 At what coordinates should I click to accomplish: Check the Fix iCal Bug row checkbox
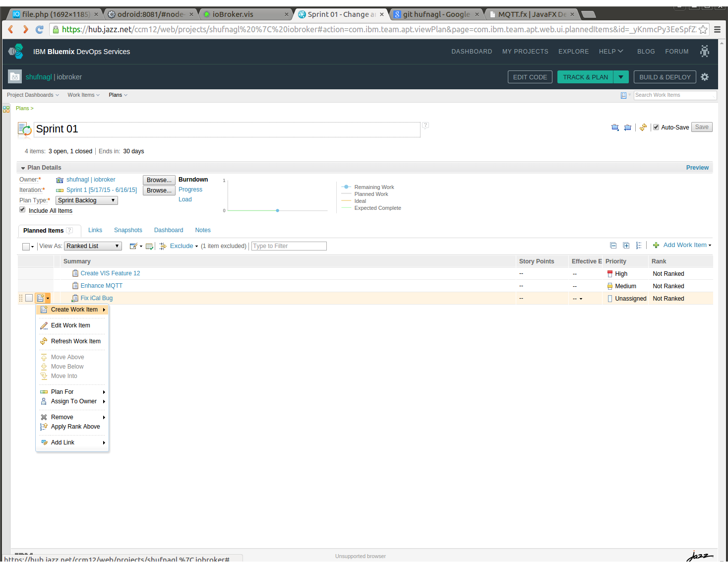(29, 298)
